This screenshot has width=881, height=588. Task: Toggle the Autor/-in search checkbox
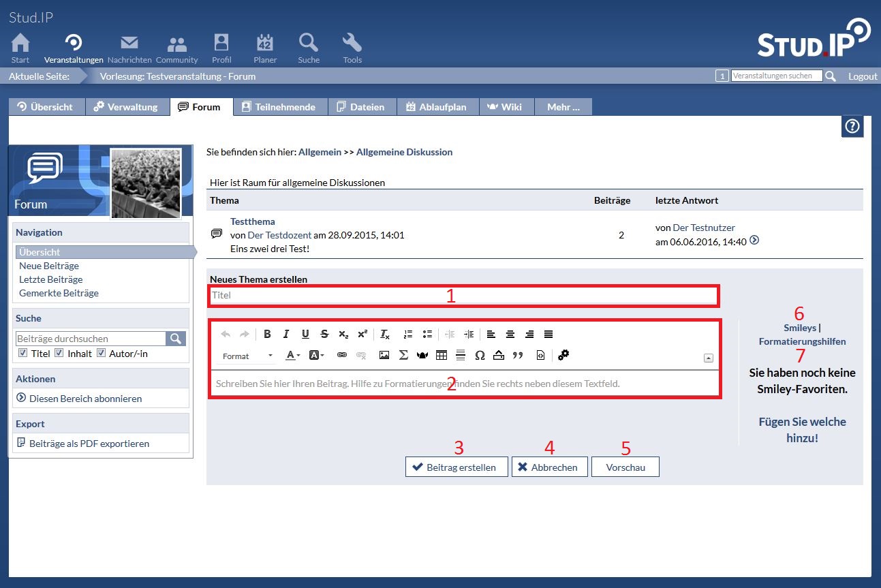pyautogui.click(x=101, y=353)
